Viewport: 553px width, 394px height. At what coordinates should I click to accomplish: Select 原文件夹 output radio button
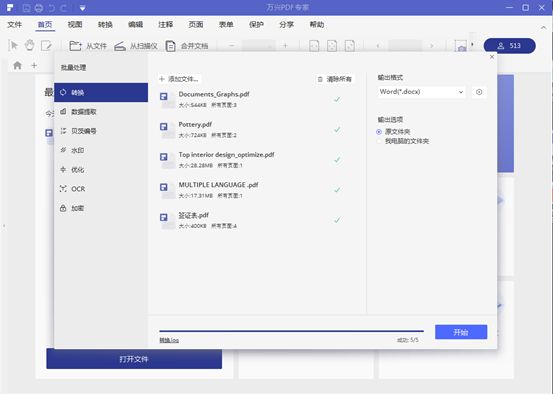click(379, 132)
